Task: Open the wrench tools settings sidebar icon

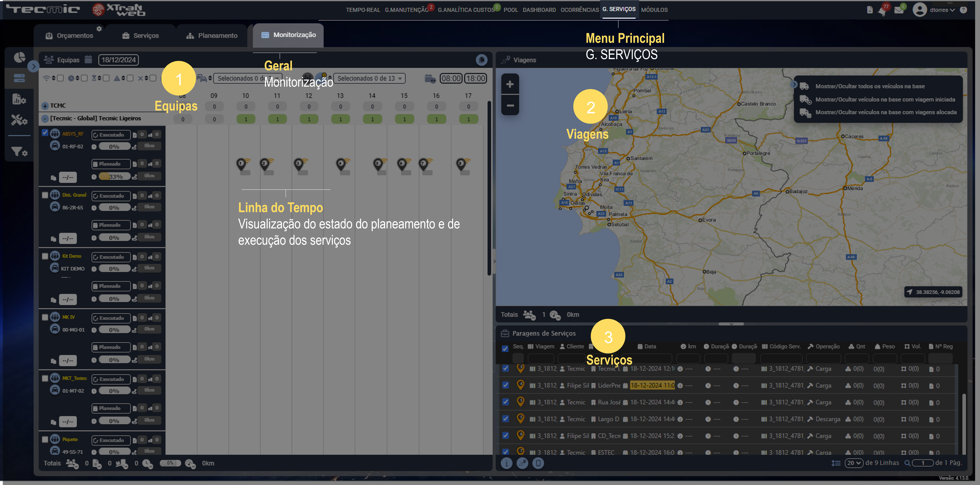Action: 19,120
